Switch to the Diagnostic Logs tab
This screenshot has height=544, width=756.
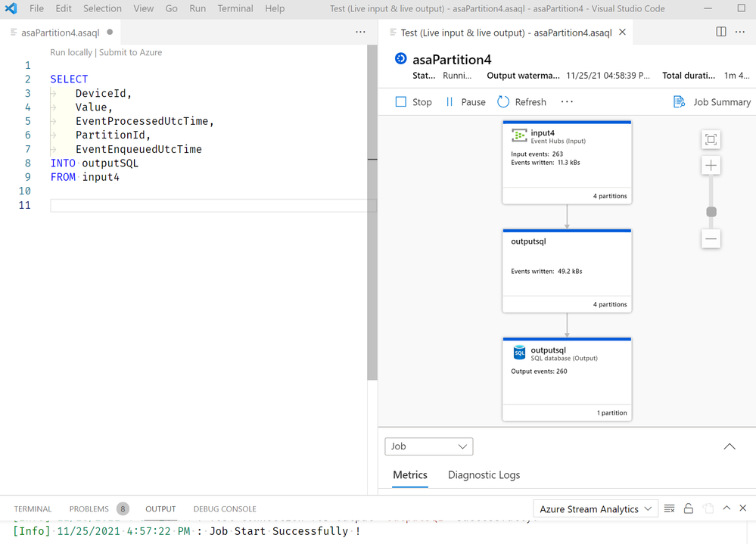click(484, 475)
